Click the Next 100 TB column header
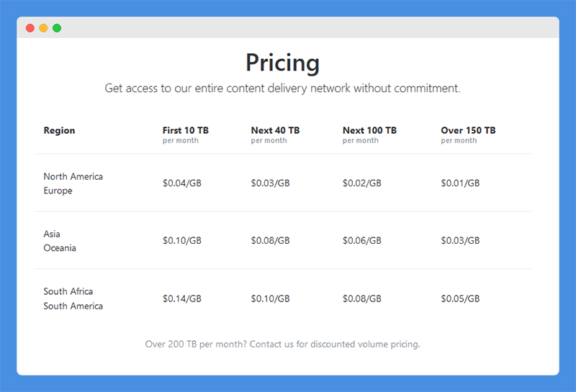This screenshot has height=392, width=576. (369, 130)
